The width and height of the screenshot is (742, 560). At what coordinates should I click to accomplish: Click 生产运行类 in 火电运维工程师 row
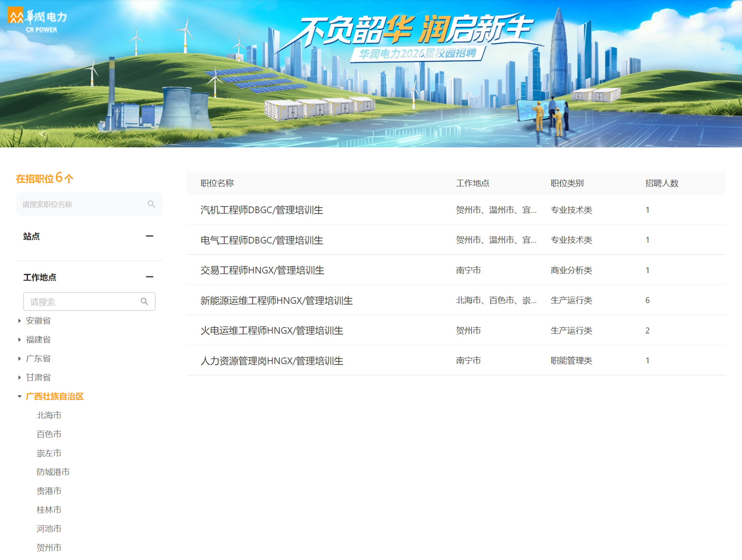(571, 331)
